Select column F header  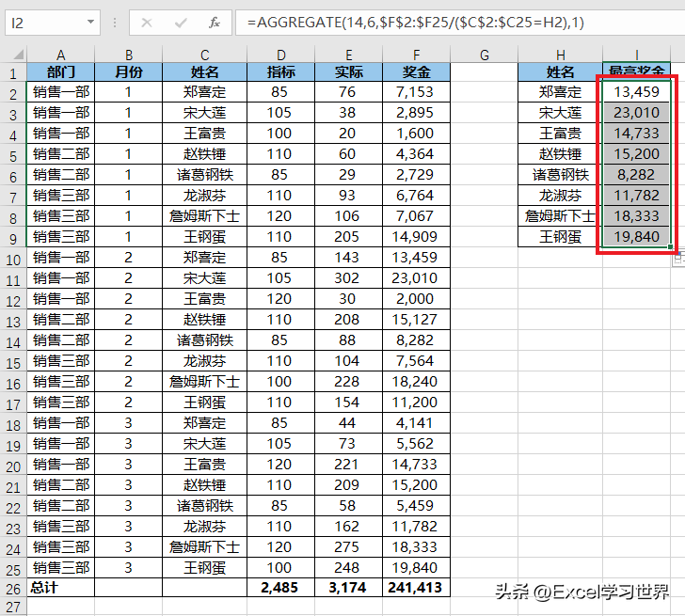click(416, 55)
